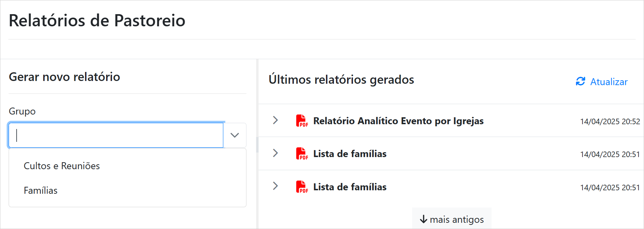Click the PDF icon for Relatório Analítico Evento por Igrejas

(302, 121)
